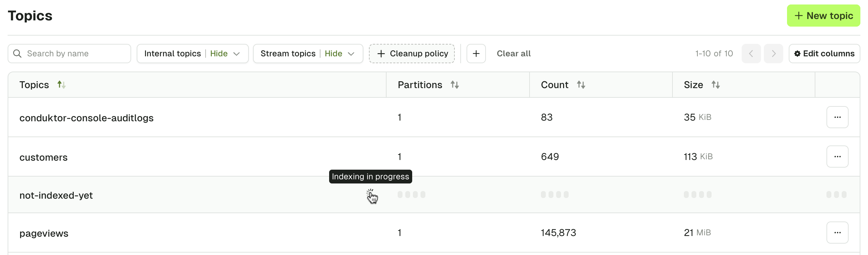Open more actions for customers row
Screen dimensions: 868x255
[x=838, y=157]
